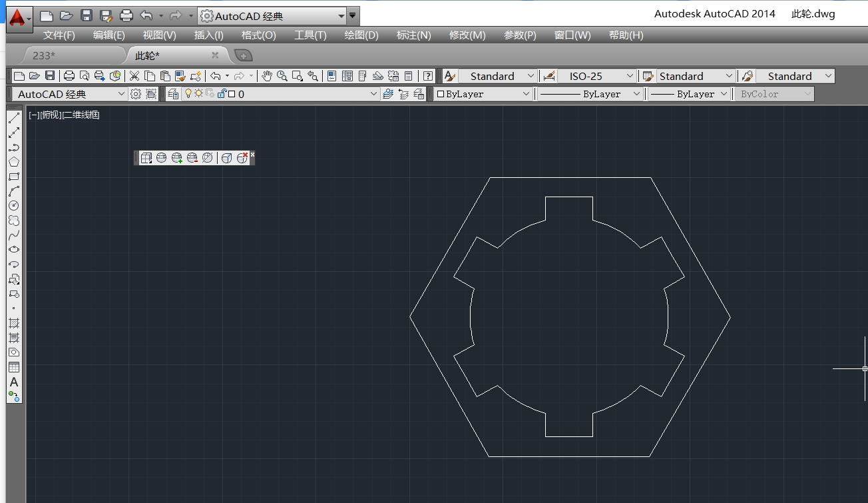
Task: Select the Multiline Text 'A' tool
Action: 13,382
